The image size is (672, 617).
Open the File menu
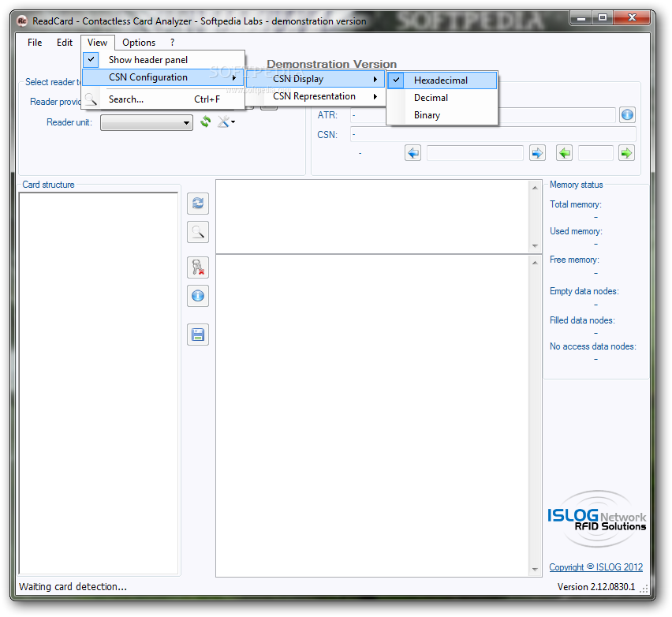(35, 43)
